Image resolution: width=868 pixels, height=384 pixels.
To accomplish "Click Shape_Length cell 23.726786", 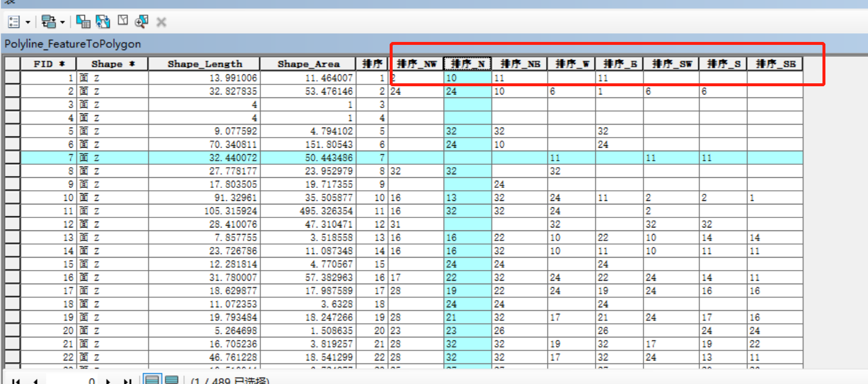I will click(x=205, y=251).
